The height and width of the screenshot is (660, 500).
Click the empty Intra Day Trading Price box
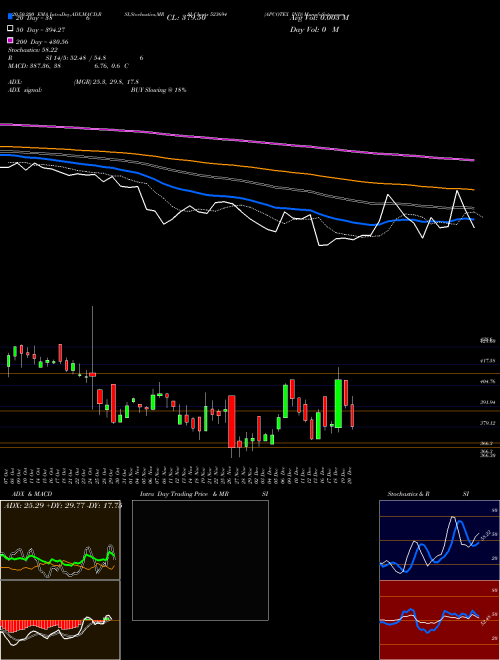pyautogui.click(x=200, y=560)
